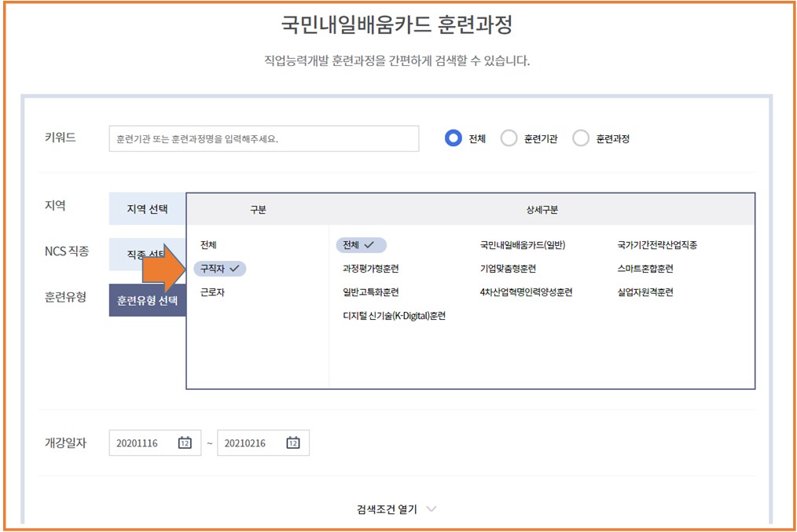This screenshot has width=797, height=532.
Task: Select 전체 under 상세구분
Action: tap(361, 245)
